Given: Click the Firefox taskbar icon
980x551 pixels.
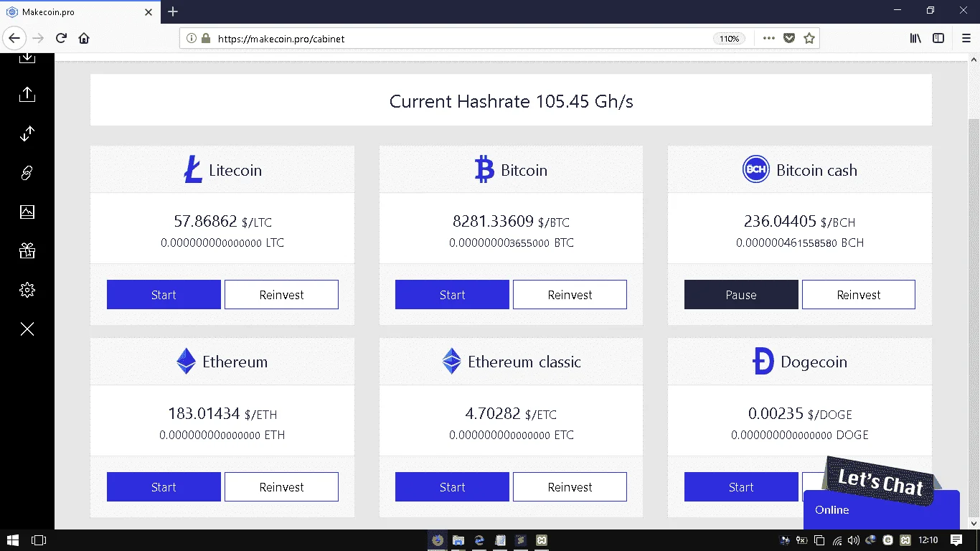Looking at the screenshot, I should [x=437, y=540].
